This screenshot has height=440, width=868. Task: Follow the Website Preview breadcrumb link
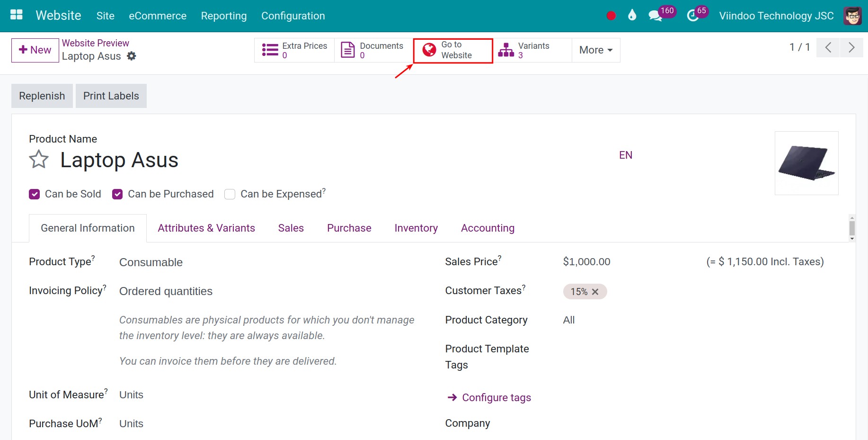coord(96,43)
